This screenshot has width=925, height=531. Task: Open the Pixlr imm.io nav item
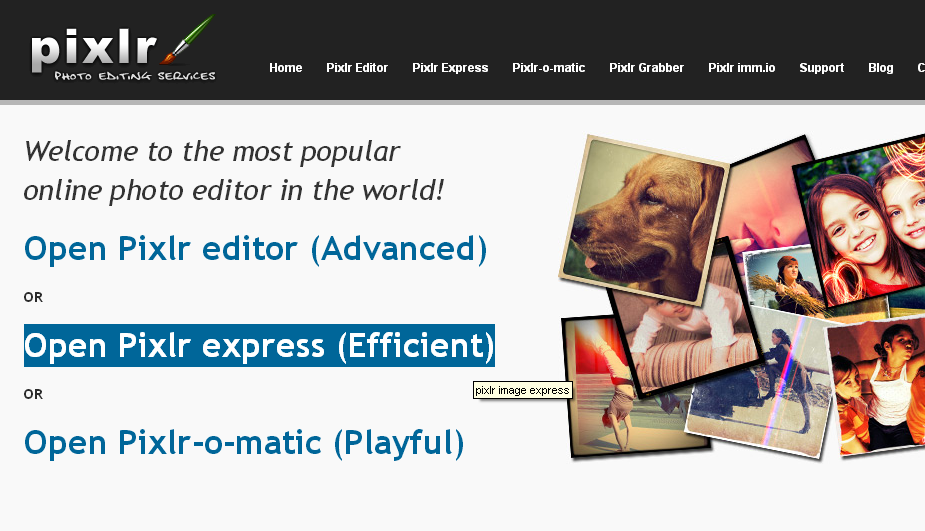tap(742, 68)
